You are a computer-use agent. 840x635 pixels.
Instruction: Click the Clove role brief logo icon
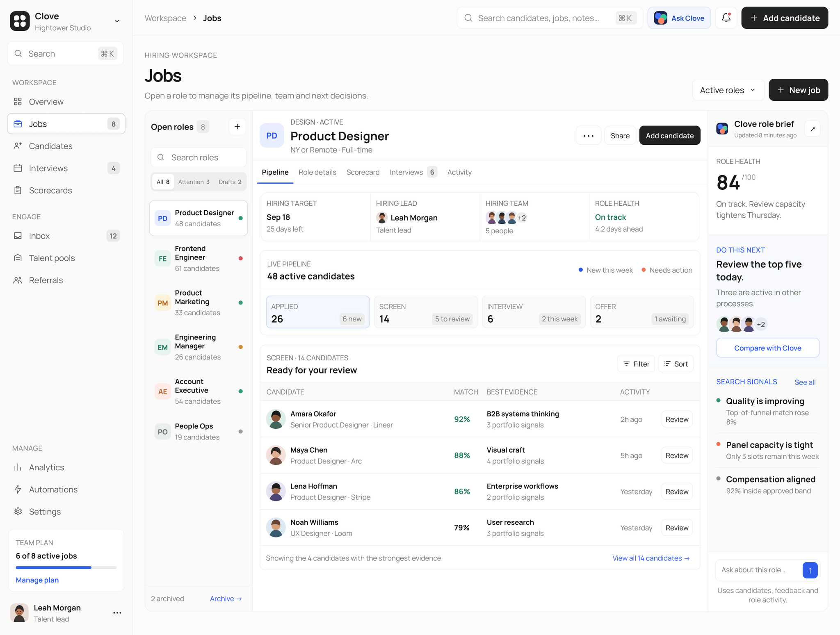click(x=722, y=129)
